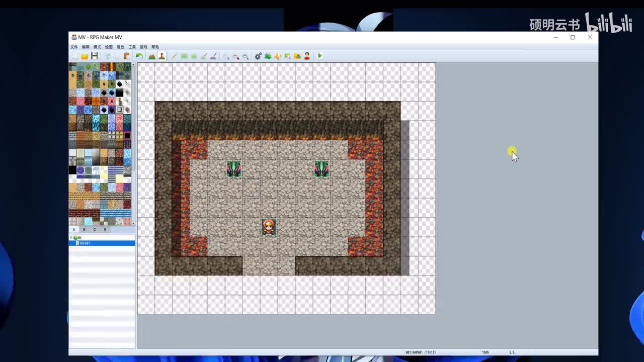
Task: Switch to tileset tab A
Action: point(74,229)
